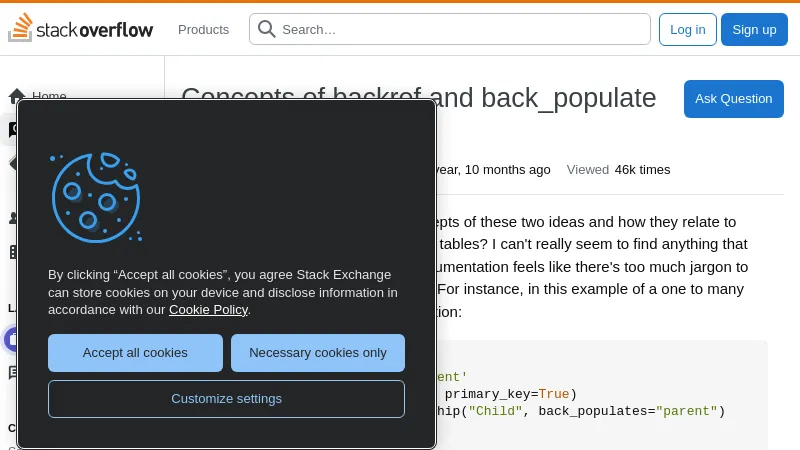Open Customize settings for cookies
The image size is (800, 450).
pos(226,398)
